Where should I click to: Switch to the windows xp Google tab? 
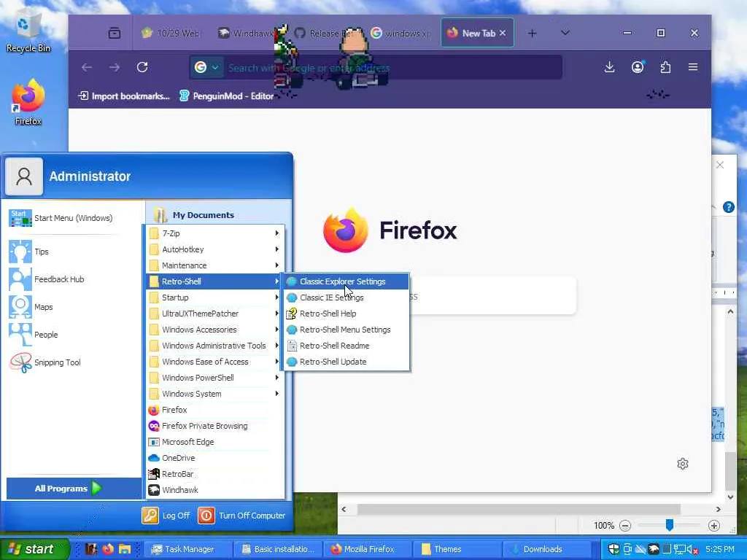pyautogui.click(x=400, y=34)
